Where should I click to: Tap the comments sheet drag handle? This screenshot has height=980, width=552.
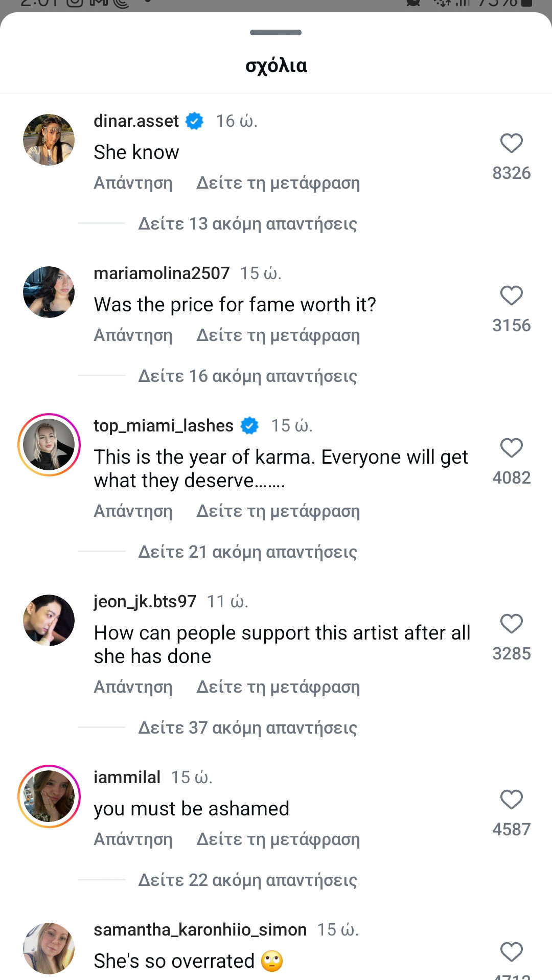click(x=275, y=33)
